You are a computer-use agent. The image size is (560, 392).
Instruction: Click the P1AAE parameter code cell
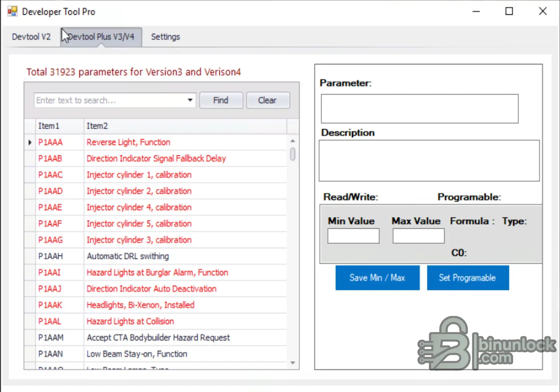pos(60,207)
